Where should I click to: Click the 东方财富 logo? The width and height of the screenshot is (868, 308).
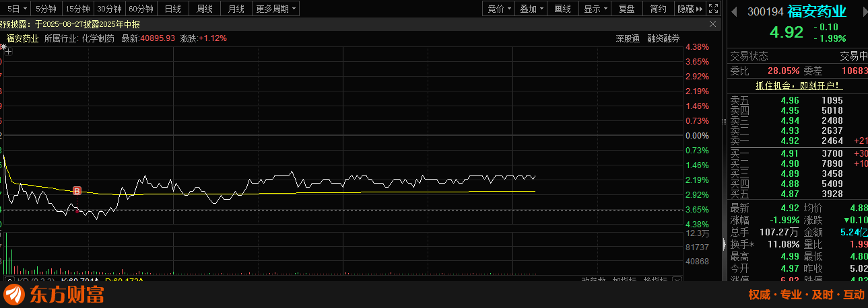pos(55,295)
